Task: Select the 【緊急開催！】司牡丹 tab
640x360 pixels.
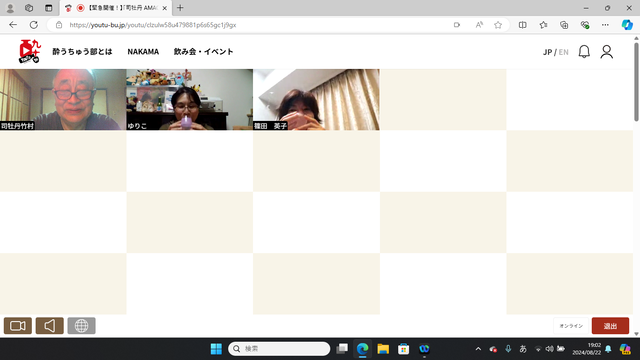Action: pyautogui.click(x=116, y=8)
